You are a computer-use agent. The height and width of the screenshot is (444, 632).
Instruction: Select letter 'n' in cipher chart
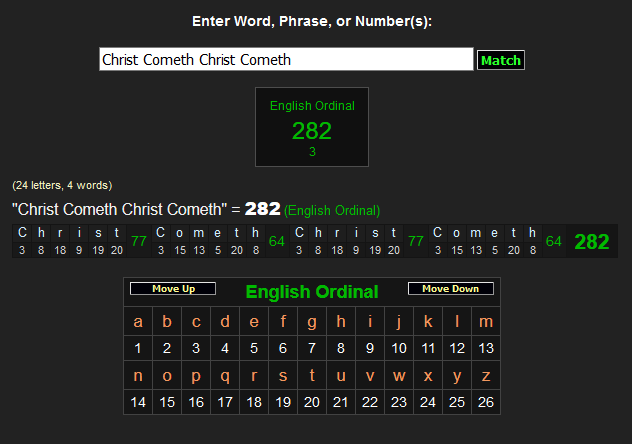pos(138,376)
